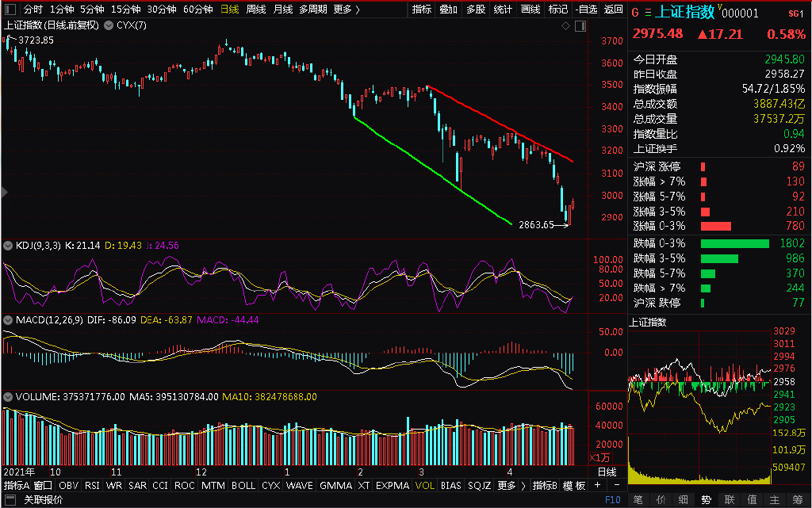Click the red downtrend line on chart
The height and width of the screenshot is (508, 812).
[500, 124]
